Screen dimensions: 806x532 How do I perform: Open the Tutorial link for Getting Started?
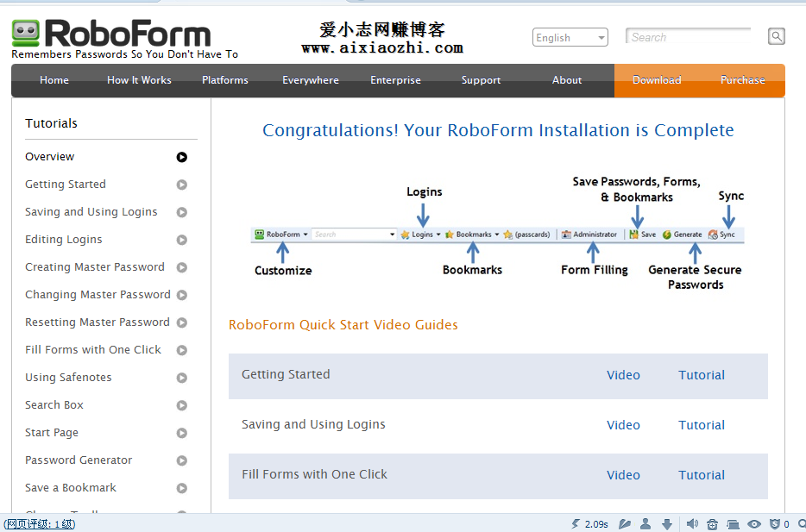[701, 375]
